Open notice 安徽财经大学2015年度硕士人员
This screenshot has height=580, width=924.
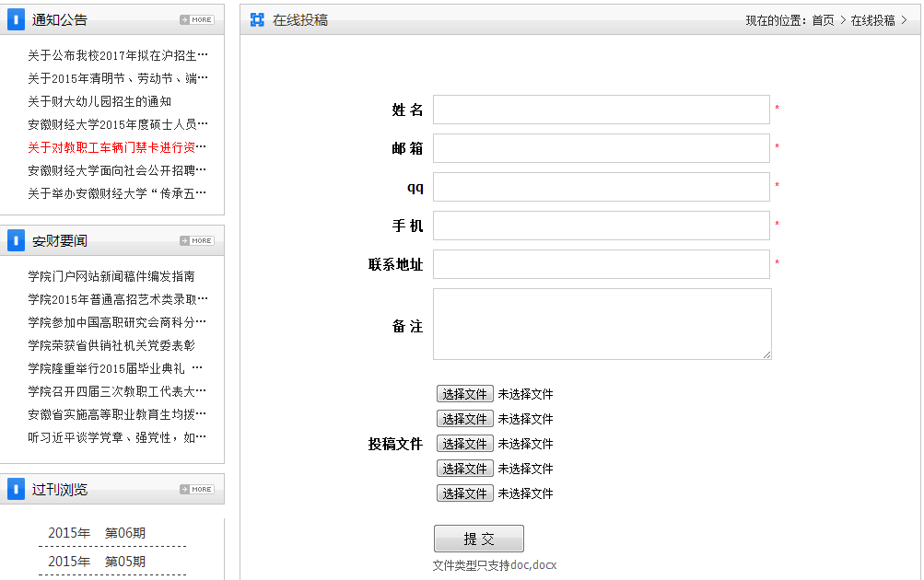(118, 124)
